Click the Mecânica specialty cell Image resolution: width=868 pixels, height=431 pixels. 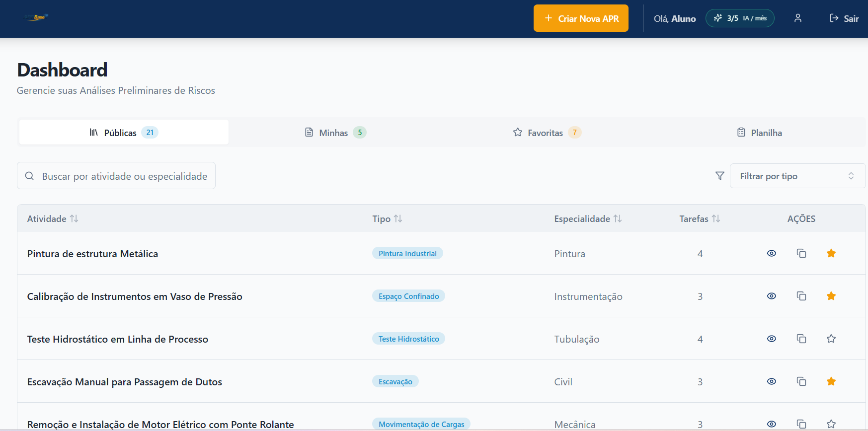[575, 425]
